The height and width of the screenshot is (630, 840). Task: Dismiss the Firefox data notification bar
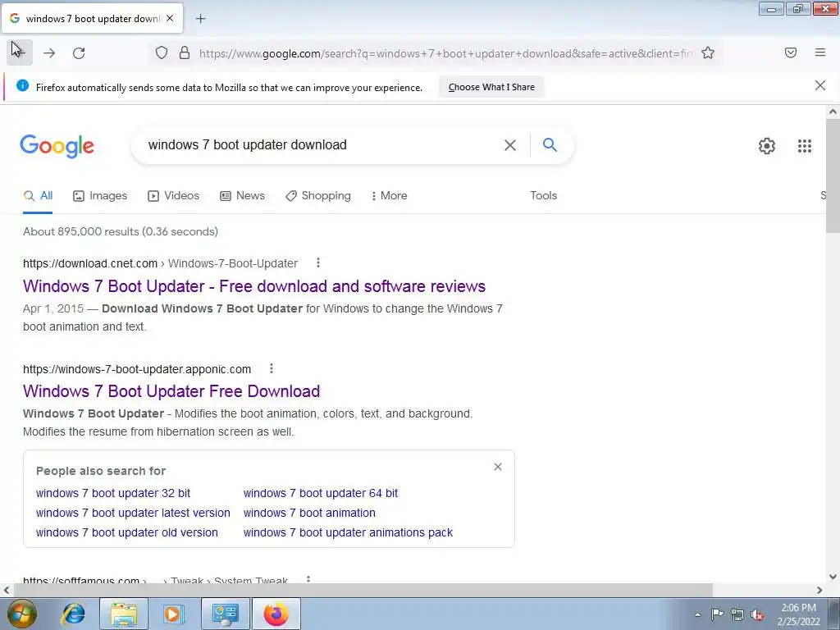[820, 85]
